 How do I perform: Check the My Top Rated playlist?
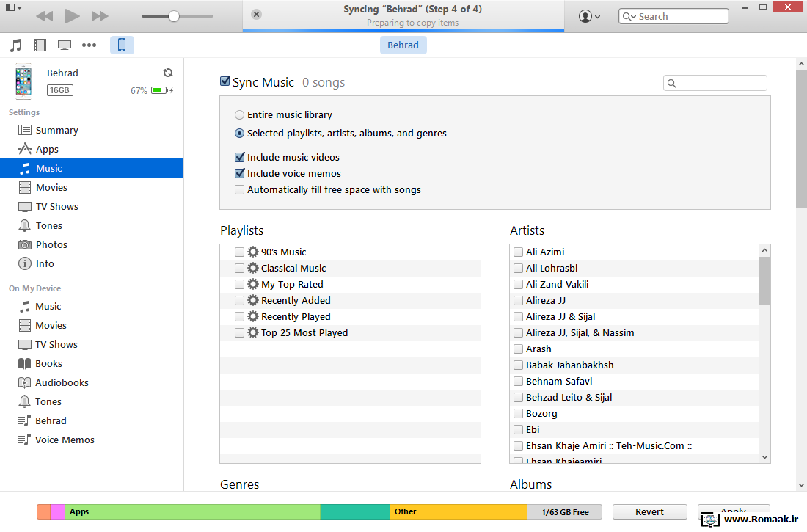(x=239, y=284)
